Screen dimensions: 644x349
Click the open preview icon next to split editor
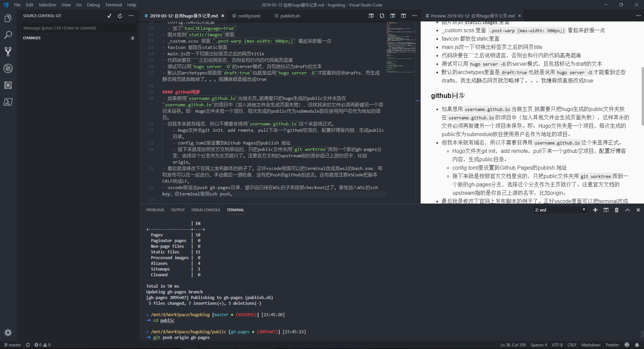tap(393, 16)
